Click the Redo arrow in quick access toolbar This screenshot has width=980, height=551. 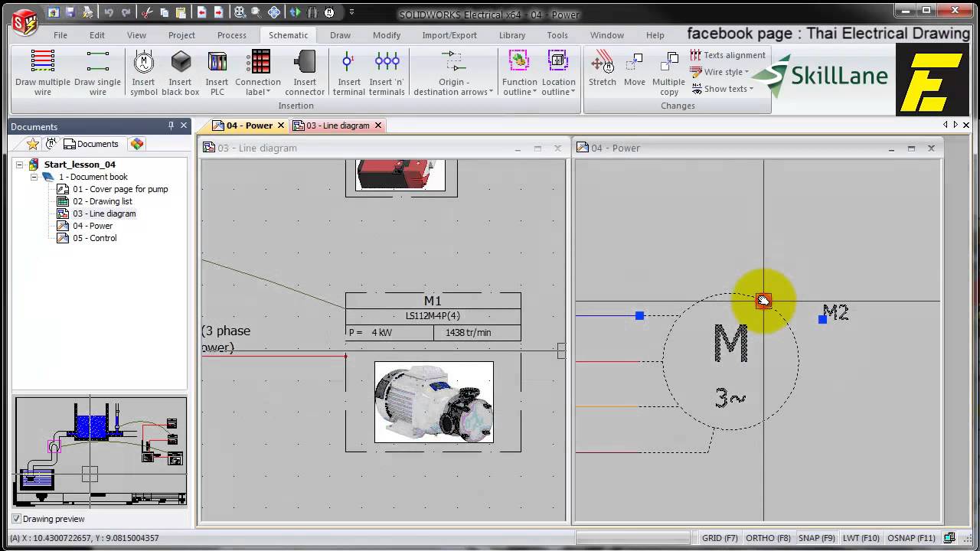(x=127, y=12)
